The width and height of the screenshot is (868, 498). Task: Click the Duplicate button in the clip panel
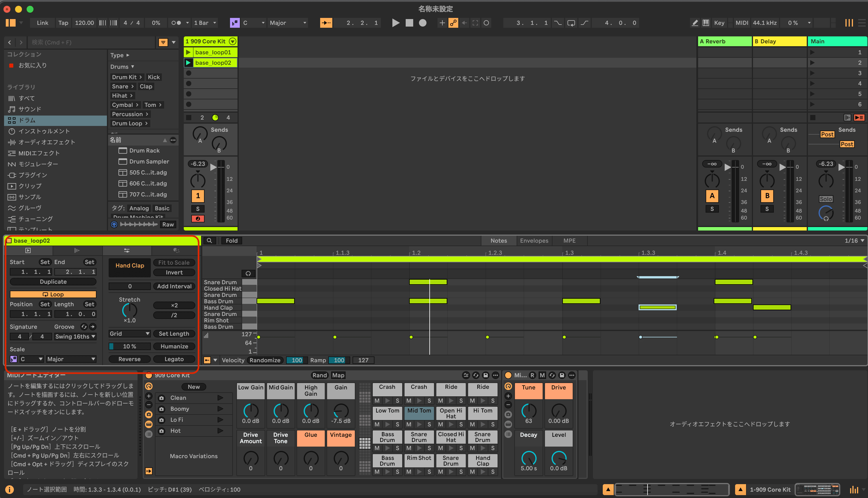(53, 281)
